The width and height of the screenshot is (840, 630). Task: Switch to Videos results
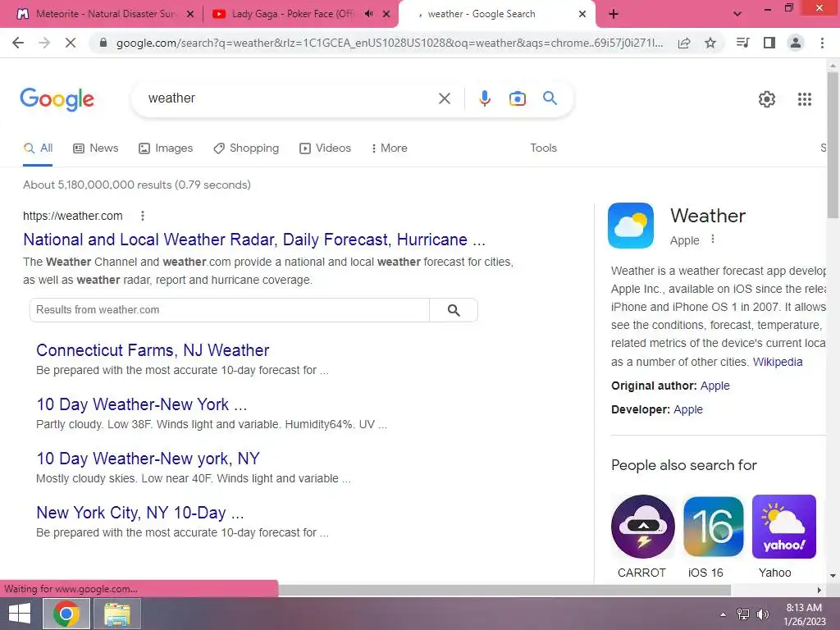pos(325,148)
